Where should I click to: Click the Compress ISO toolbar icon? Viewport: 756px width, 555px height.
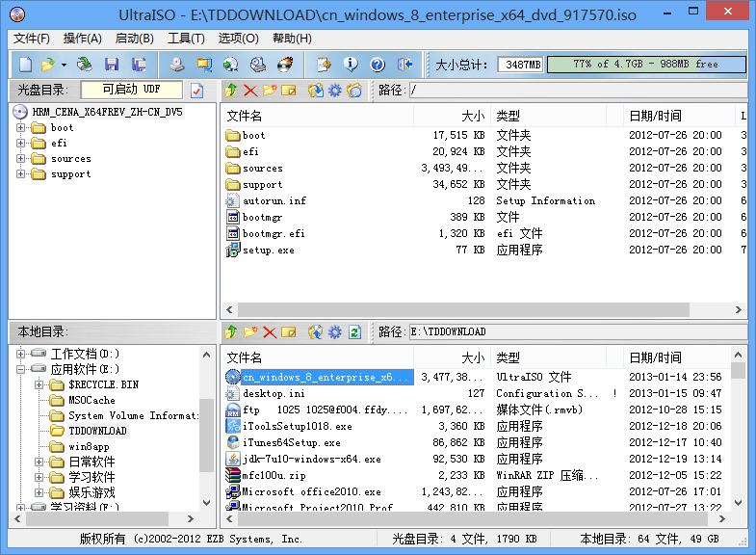[204, 65]
